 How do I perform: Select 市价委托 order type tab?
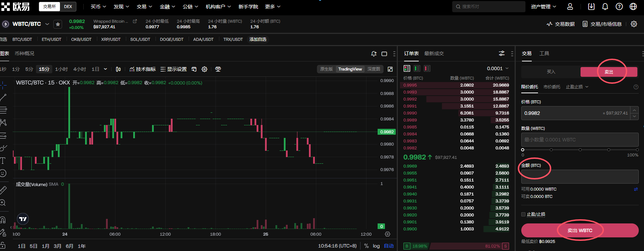click(x=552, y=87)
